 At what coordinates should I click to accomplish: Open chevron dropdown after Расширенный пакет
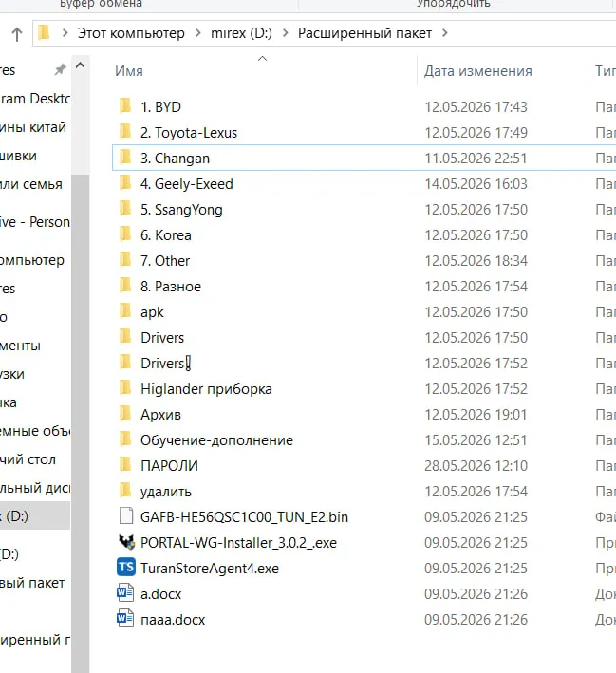445,33
